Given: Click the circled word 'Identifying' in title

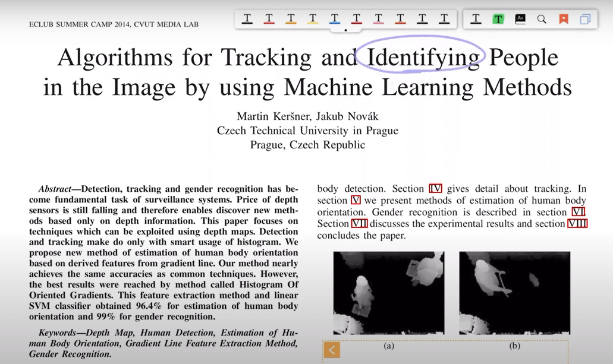Looking at the screenshot, I should [423, 58].
